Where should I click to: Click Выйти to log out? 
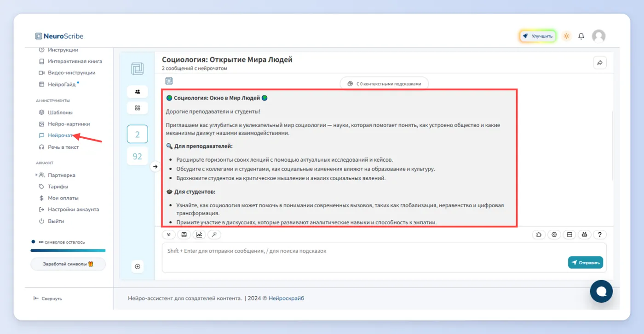pos(52,221)
